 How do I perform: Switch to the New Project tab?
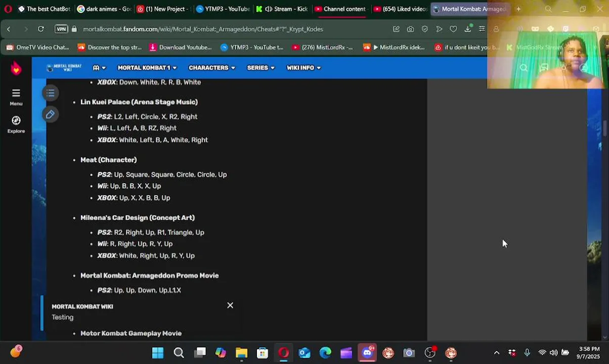point(163,9)
